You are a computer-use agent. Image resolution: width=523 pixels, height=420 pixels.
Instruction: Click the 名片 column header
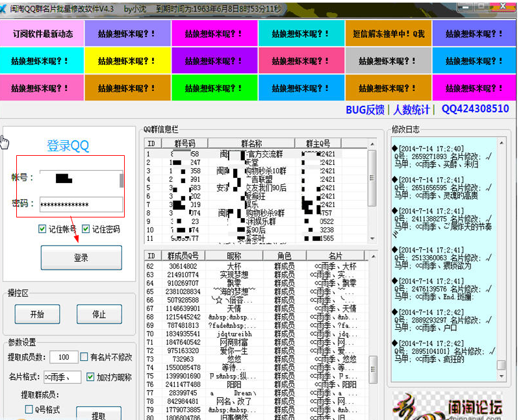pyautogui.click(x=335, y=256)
